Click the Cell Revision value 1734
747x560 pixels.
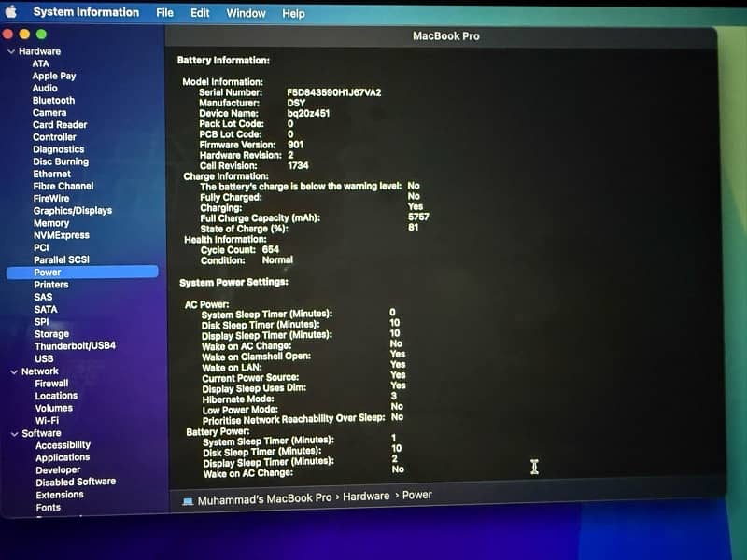click(x=298, y=166)
